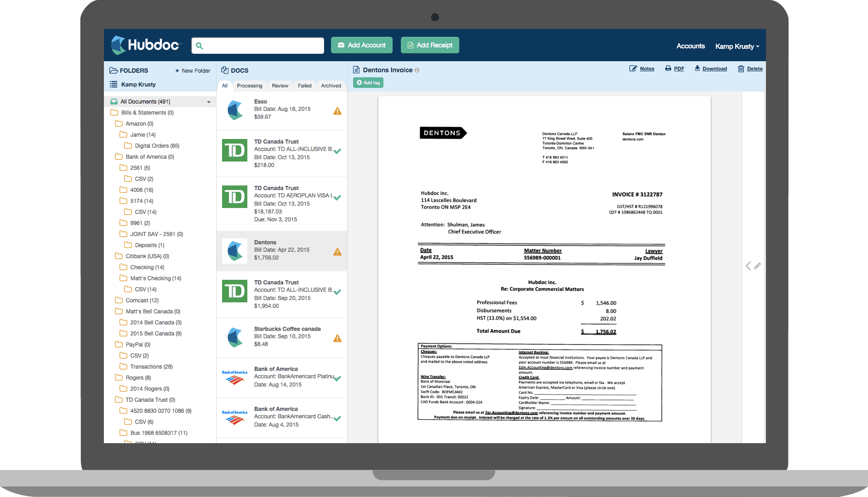Image resolution: width=868 pixels, height=497 pixels.
Task: Click Bank of America Platinum card logo
Action: (235, 377)
